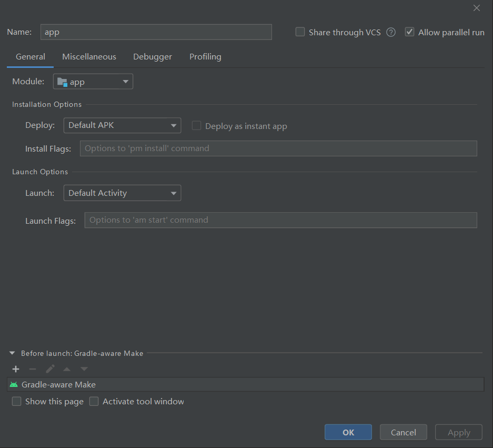The width and height of the screenshot is (493, 448).
Task: Open the Deploy Default APK dropdown
Action: tap(122, 125)
